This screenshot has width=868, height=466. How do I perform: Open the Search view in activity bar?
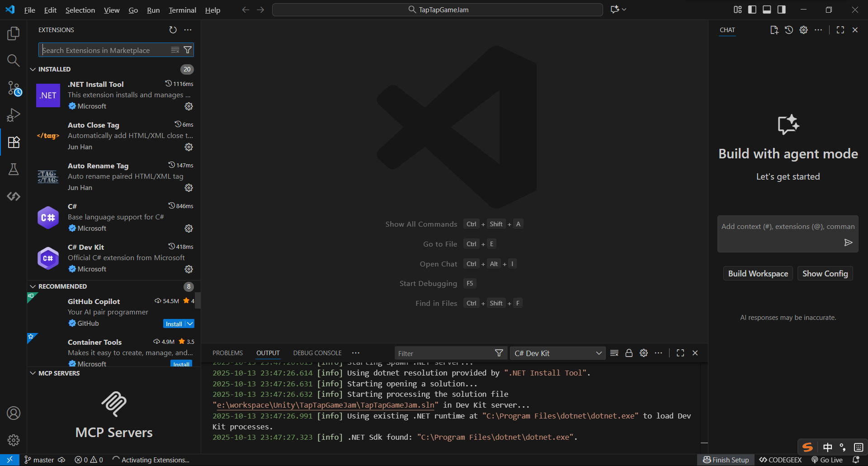14,61
